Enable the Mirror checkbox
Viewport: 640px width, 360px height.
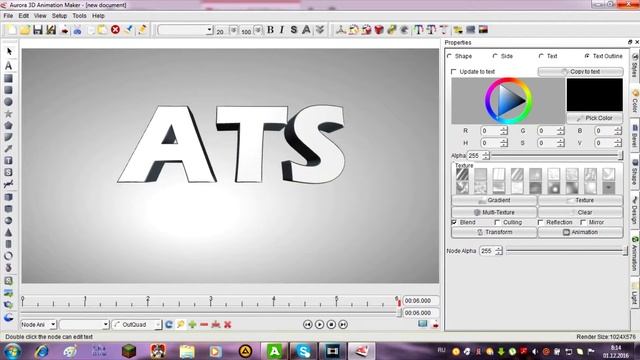pyautogui.click(x=583, y=222)
